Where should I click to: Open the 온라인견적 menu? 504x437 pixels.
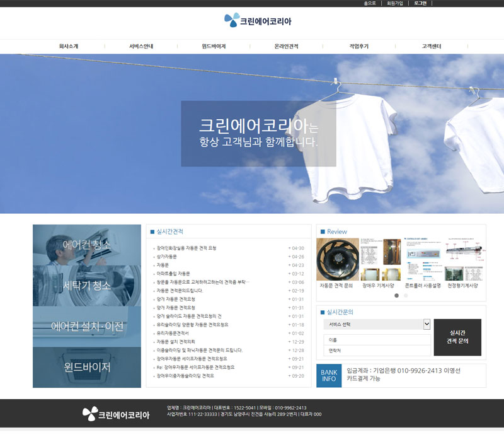coord(286,47)
